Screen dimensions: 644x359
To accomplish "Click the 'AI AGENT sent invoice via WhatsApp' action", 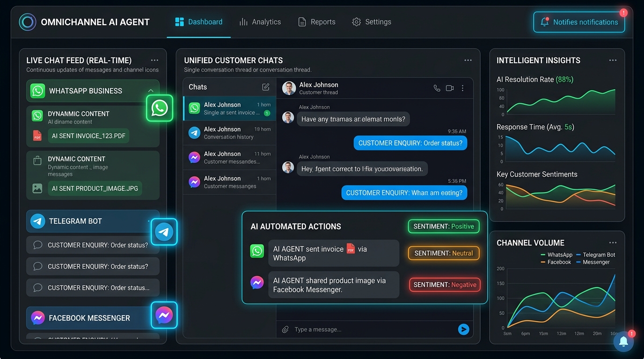I will pyautogui.click(x=334, y=253).
